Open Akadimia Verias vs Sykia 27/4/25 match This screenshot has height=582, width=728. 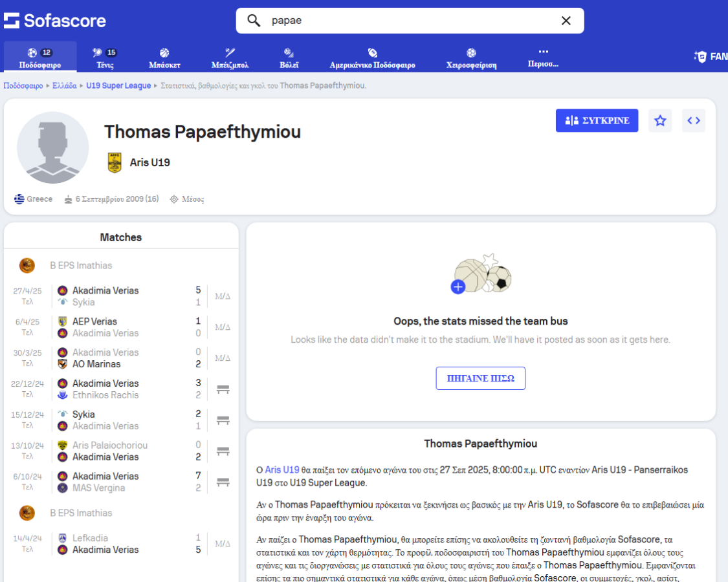(121, 296)
